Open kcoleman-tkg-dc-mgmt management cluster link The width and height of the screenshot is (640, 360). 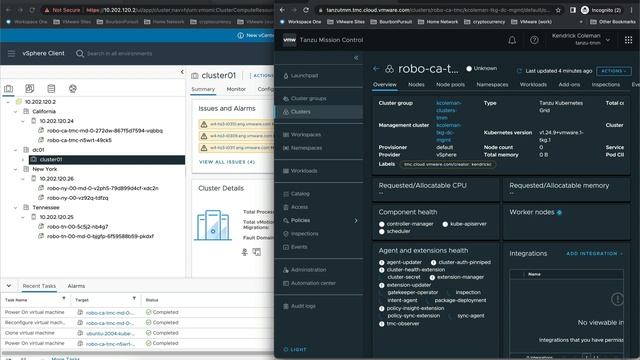click(x=449, y=133)
